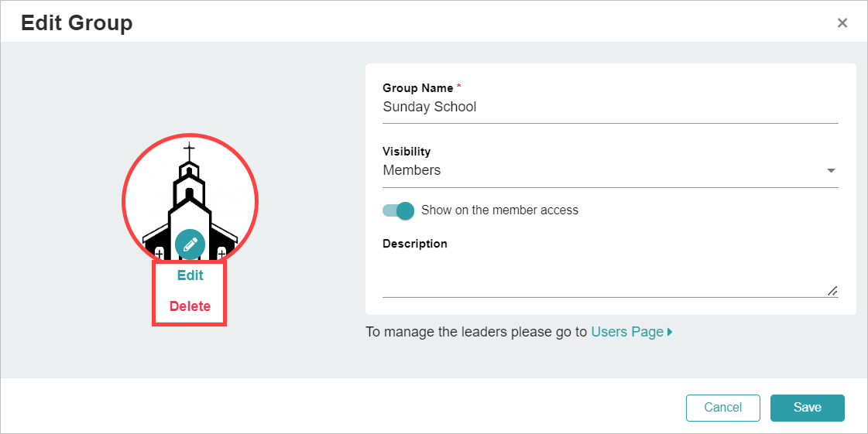This screenshot has width=868, height=434.
Task: Click the Edit Group dialog title
Action: click(77, 23)
